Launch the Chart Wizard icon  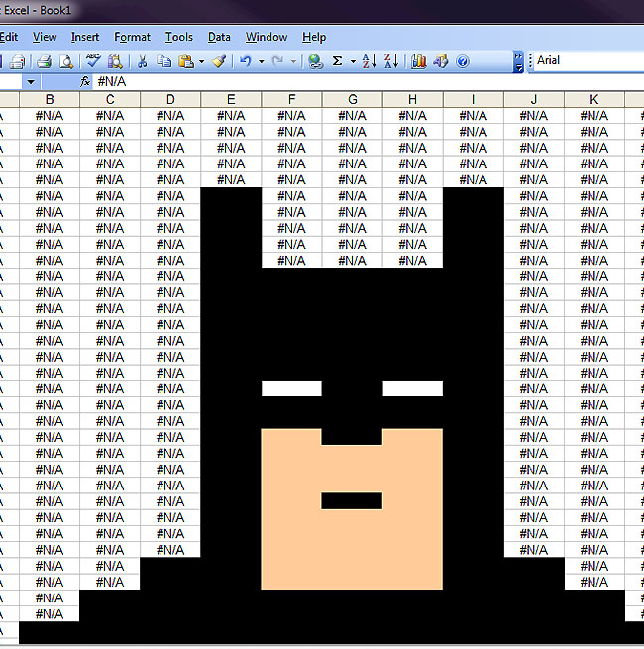[x=418, y=62]
